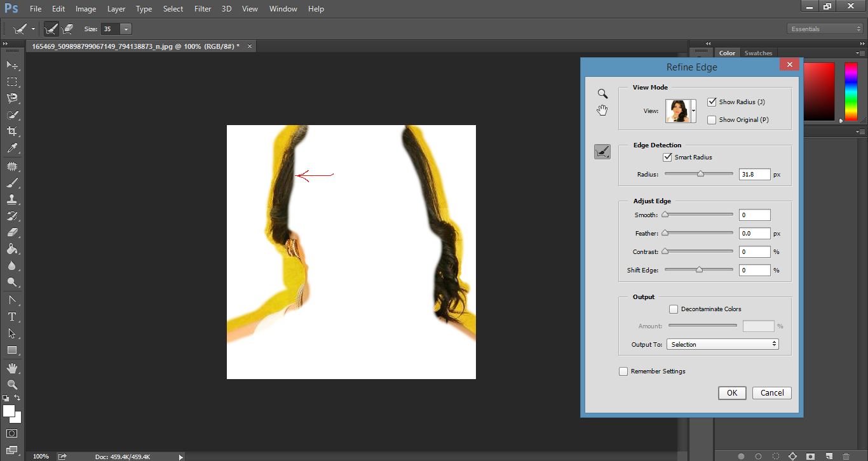Choose Erase Refinements brush in options bar
The height and width of the screenshot is (461, 868).
point(67,29)
